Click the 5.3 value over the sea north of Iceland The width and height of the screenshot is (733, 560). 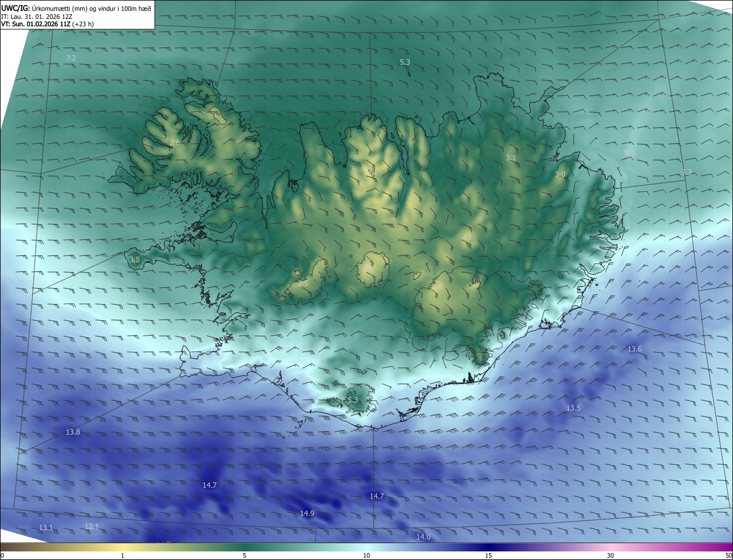coord(405,62)
